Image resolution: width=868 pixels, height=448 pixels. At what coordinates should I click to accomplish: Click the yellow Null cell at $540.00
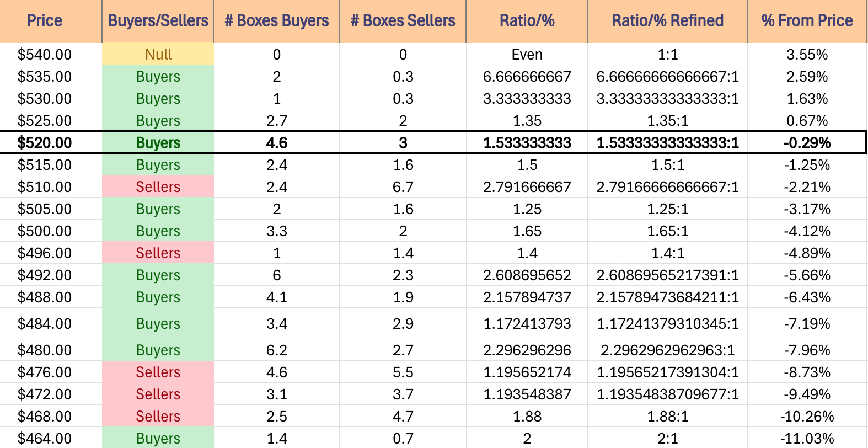pos(158,54)
